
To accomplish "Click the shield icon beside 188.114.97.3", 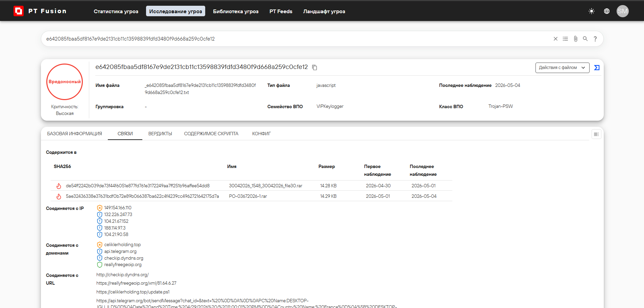I will pos(99,228).
